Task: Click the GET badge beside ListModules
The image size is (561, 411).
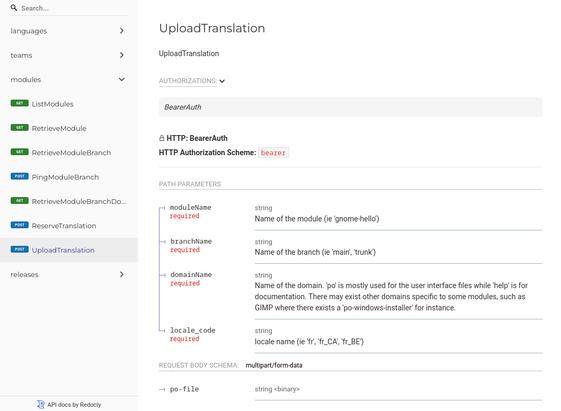Action: (x=19, y=103)
